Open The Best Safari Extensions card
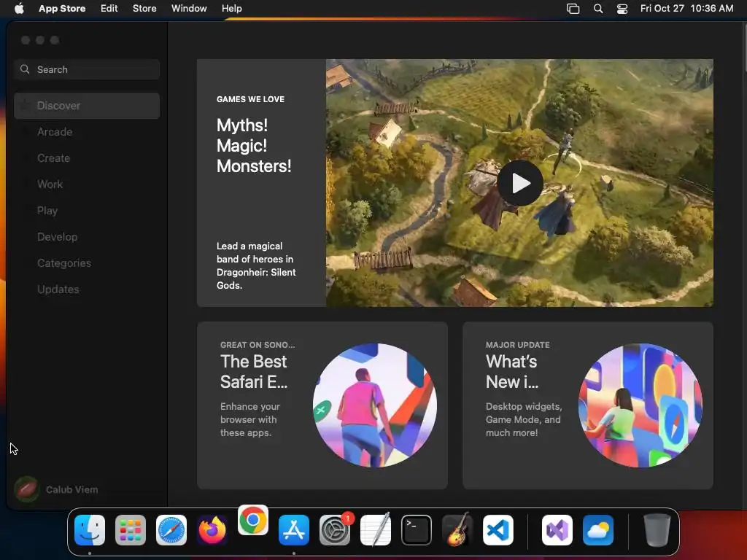This screenshot has height=560, width=747. coord(322,405)
